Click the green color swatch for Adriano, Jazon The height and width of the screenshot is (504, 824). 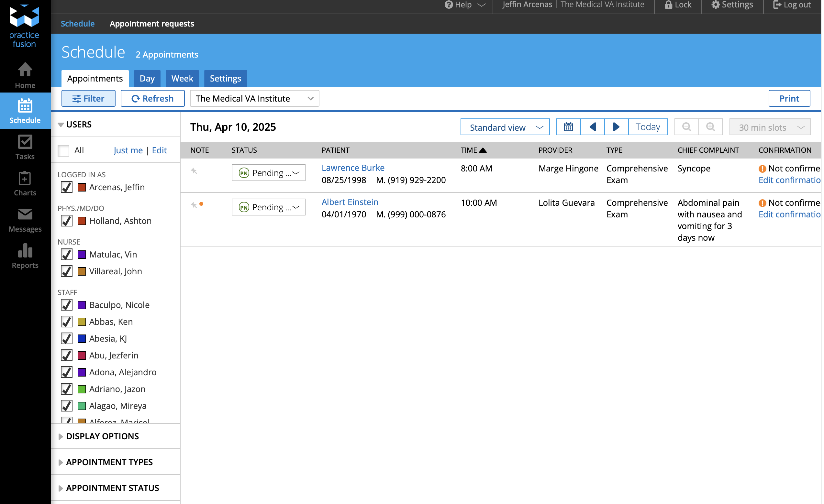(x=82, y=389)
